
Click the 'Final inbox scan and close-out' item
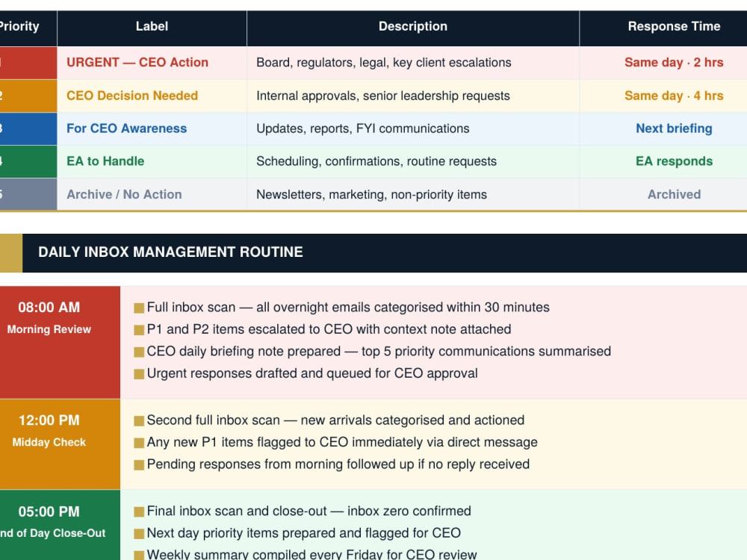(309, 511)
